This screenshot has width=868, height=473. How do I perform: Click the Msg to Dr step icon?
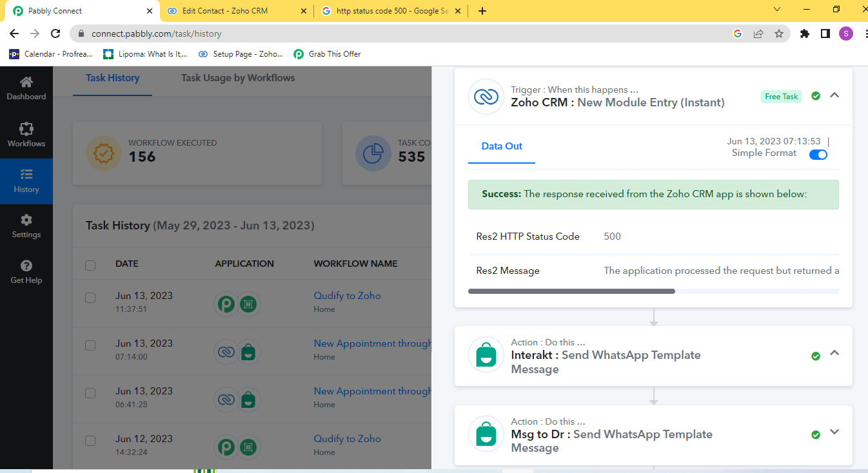click(486, 434)
